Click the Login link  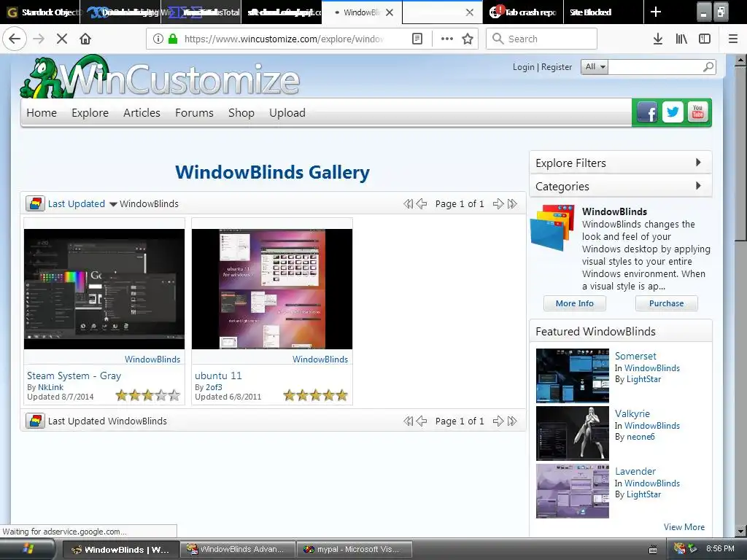[x=524, y=67]
